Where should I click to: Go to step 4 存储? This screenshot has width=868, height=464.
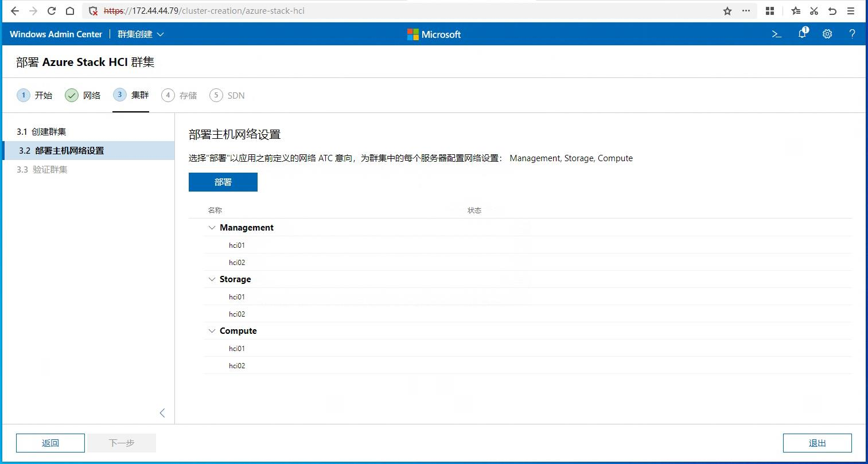(x=179, y=95)
